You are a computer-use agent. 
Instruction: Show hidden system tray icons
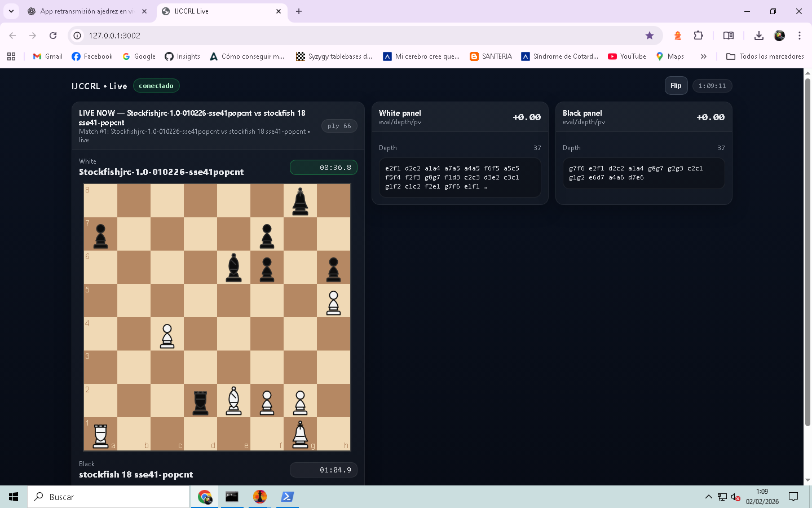pos(708,497)
